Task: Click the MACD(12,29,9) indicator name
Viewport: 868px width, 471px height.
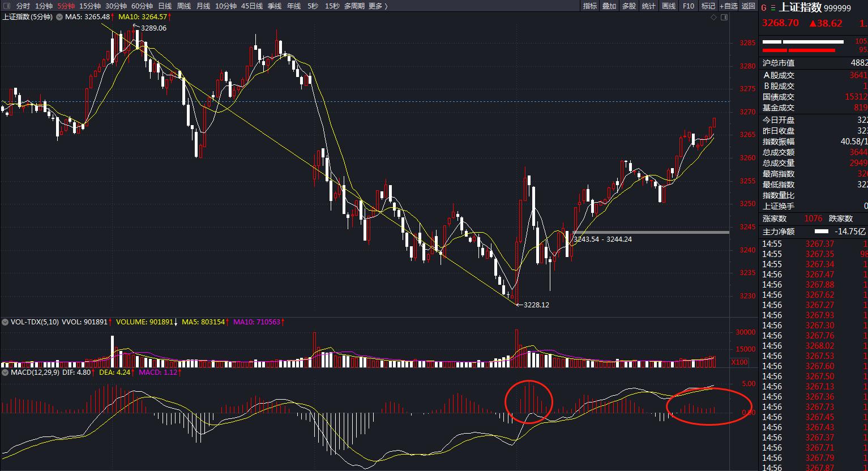Action: [x=35, y=372]
